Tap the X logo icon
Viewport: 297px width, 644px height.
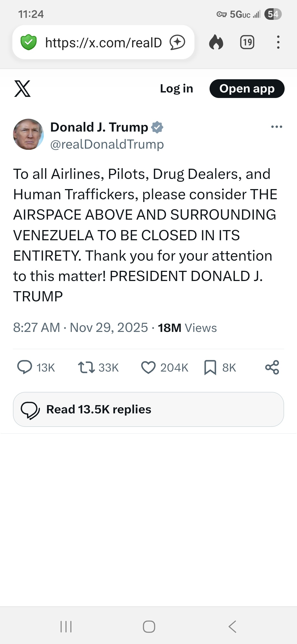pos(22,89)
